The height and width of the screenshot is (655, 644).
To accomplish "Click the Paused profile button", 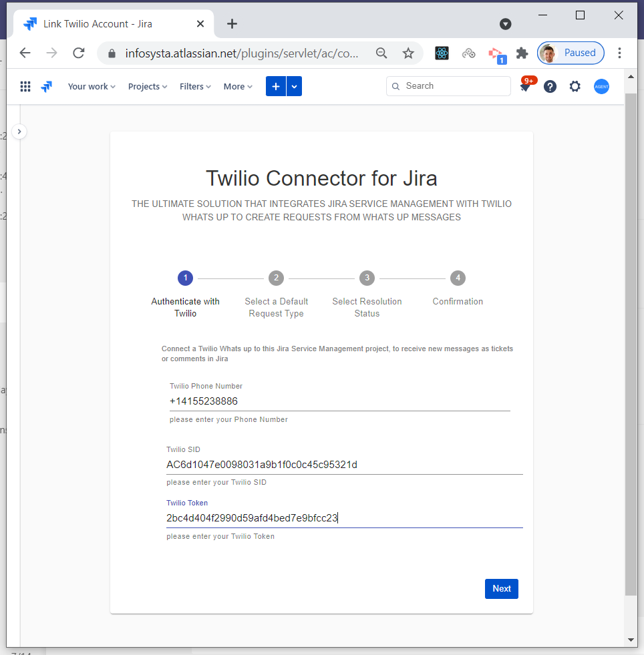I will 571,53.
